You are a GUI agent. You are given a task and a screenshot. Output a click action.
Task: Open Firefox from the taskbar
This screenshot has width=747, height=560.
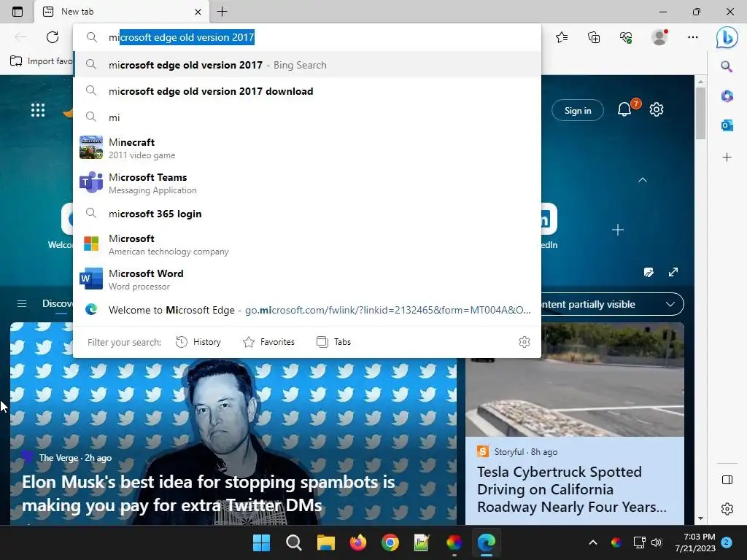(x=357, y=542)
